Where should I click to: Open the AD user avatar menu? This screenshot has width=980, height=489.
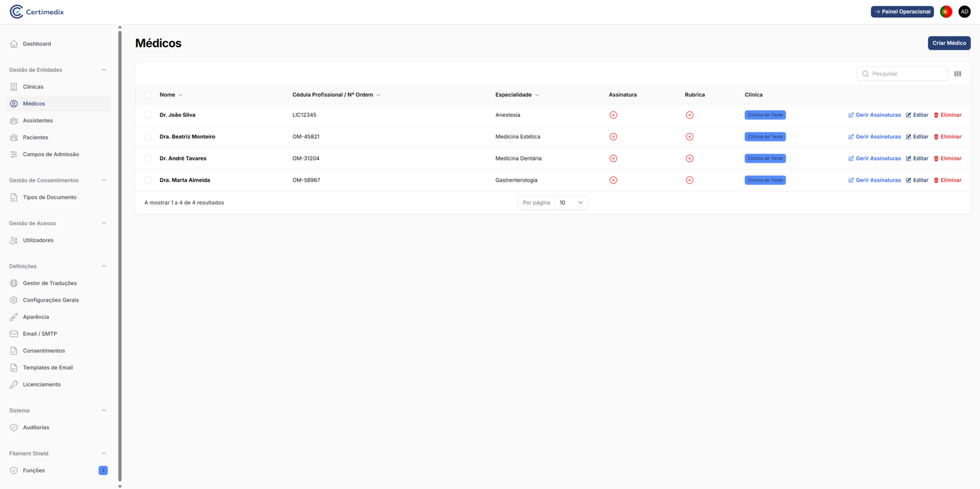tap(964, 12)
